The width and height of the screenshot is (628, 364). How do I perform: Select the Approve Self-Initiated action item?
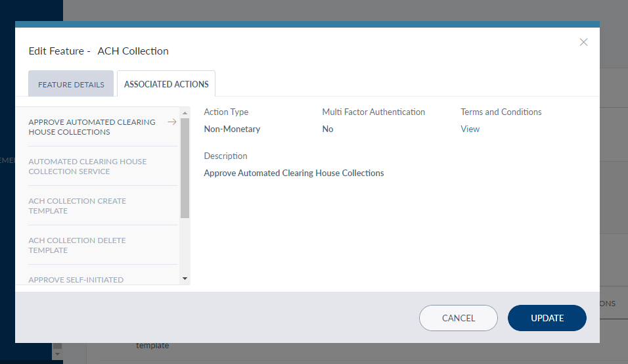tap(76, 279)
